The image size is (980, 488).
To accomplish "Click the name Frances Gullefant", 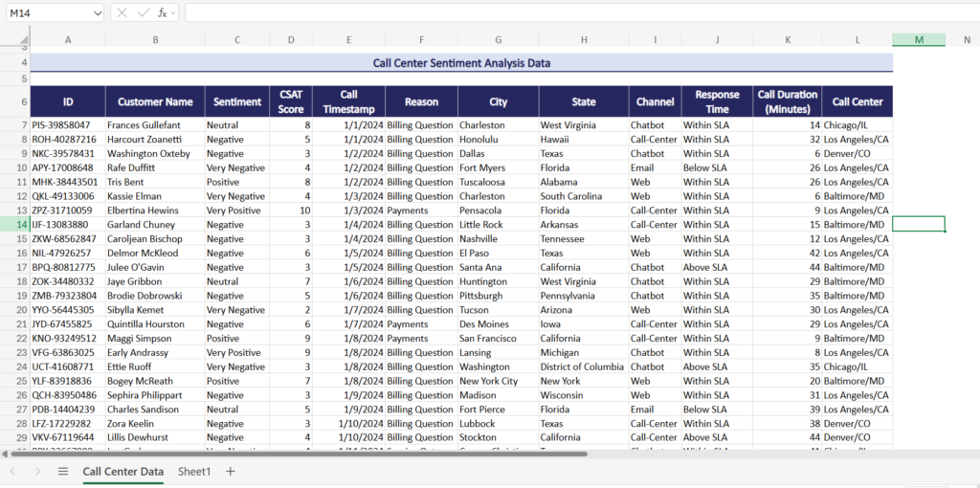I will (144, 125).
